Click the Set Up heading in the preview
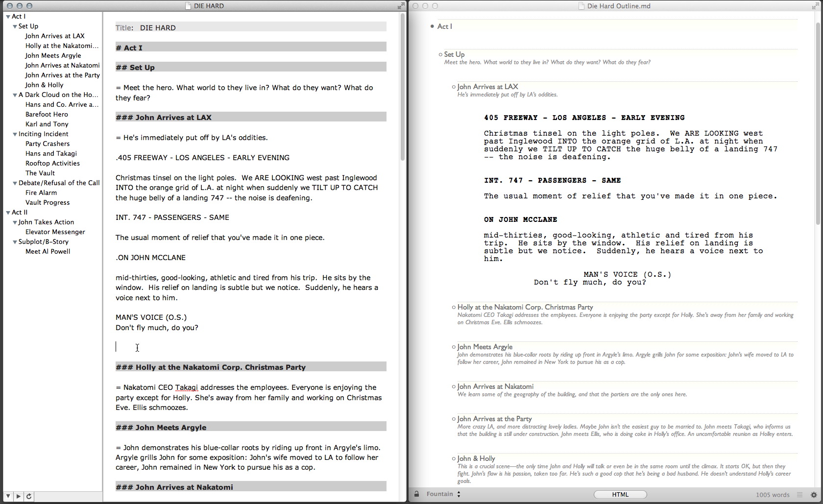823x504 pixels. 454,54
